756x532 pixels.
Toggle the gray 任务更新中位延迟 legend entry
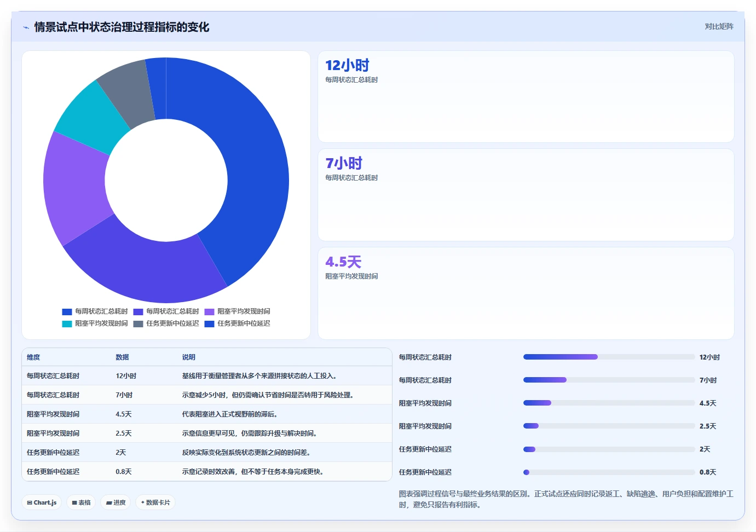point(166,323)
